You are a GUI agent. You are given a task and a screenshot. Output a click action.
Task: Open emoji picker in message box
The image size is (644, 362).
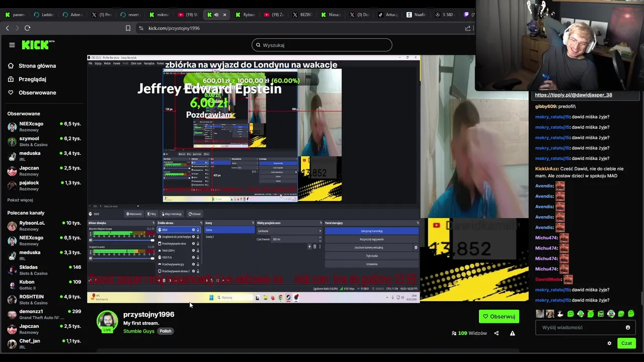tap(628, 327)
